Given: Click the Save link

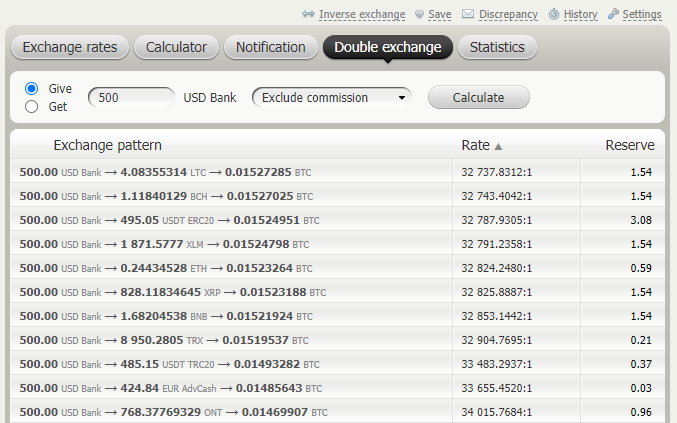Looking at the screenshot, I should pos(440,14).
